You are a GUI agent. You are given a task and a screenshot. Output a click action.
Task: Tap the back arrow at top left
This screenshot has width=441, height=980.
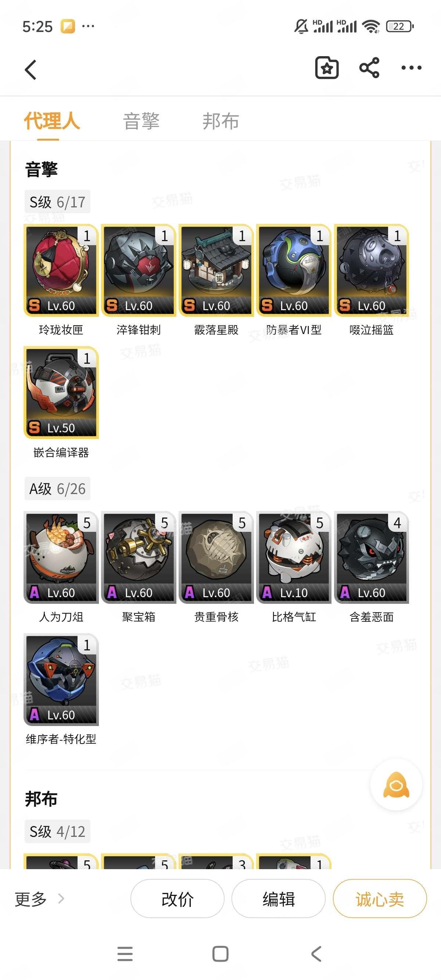(31, 70)
